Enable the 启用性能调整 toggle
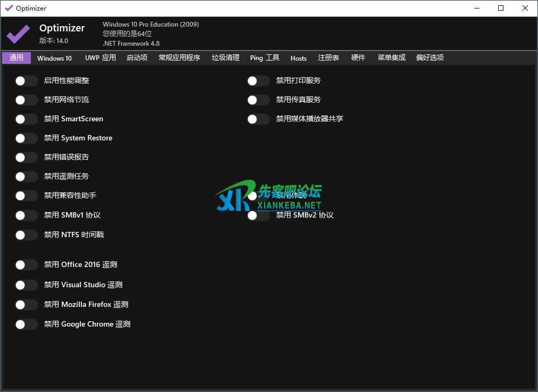 [26, 81]
